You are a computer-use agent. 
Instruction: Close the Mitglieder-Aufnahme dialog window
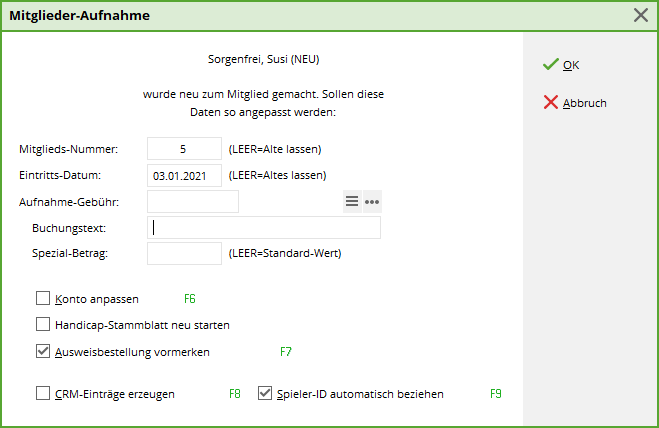[641, 15]
